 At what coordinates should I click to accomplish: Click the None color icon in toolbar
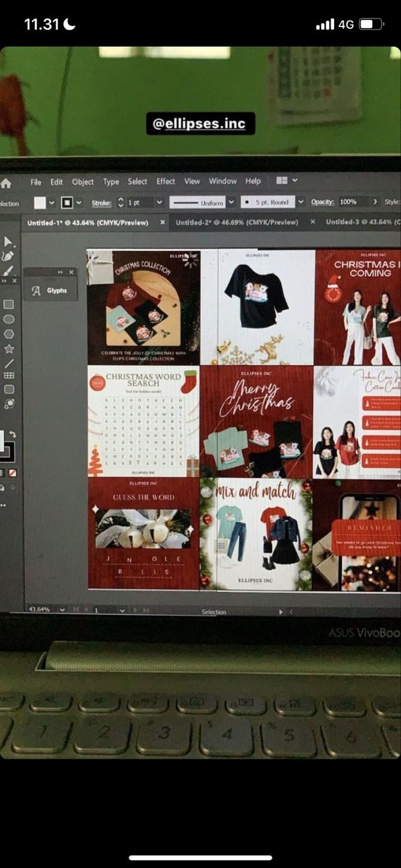13,473
